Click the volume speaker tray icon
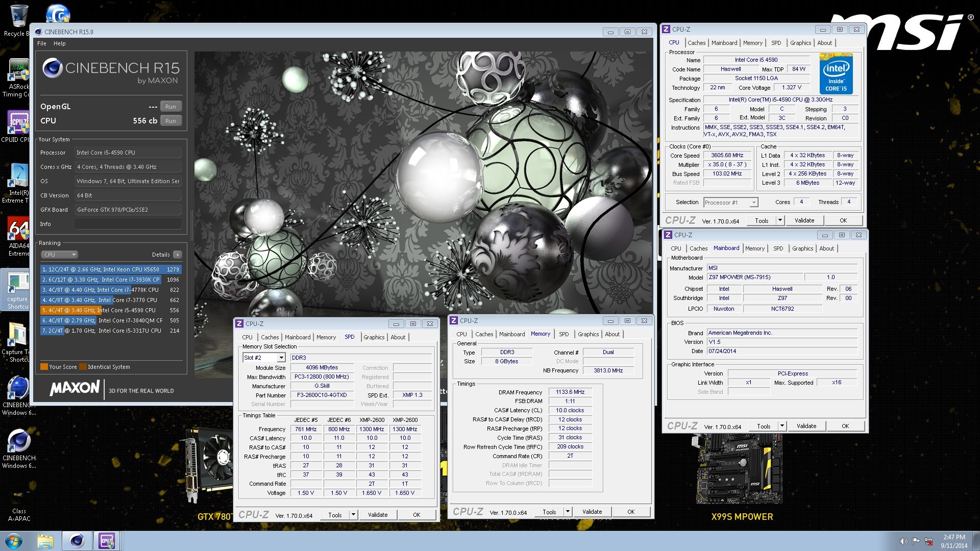 [903, 541]
